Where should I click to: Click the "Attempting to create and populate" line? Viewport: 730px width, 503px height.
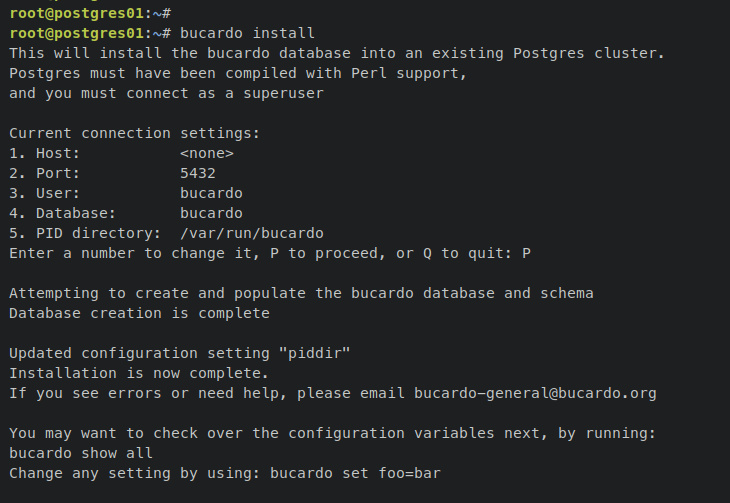(301, 293)
